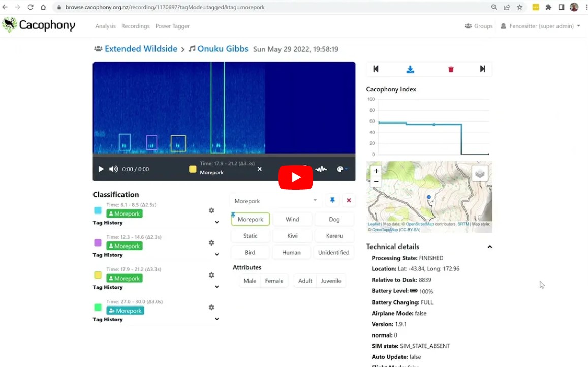Open the map layers control
Image resolution: width=588 pixels, height=367 pixels.
(x=480, y=174)
